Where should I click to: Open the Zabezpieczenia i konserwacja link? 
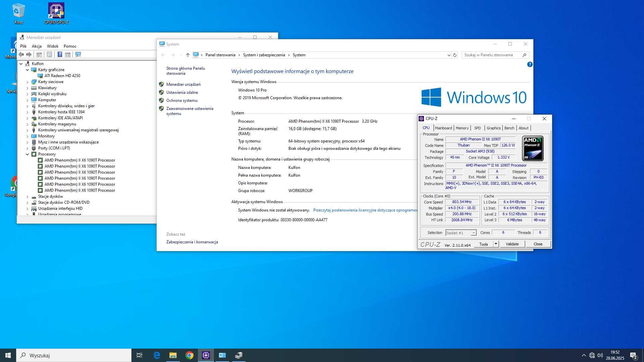[192, 242]
